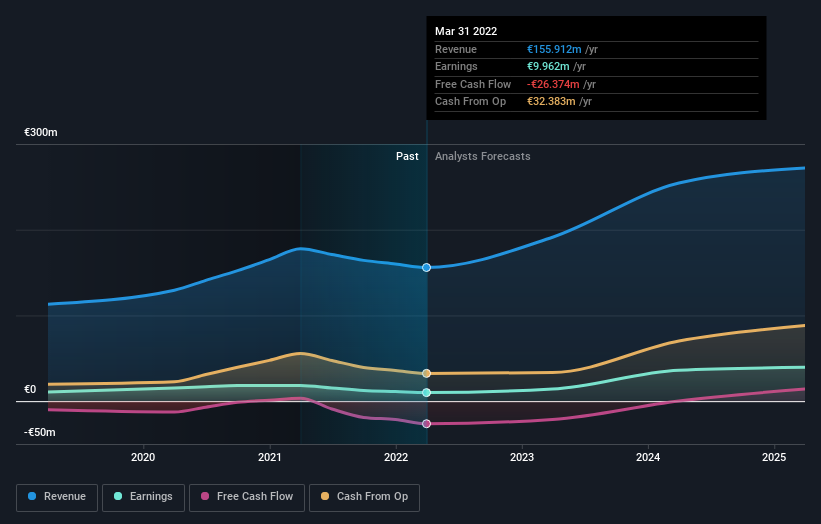
Task: Click the orange Cash From Op data point
Action: point(426,373)
